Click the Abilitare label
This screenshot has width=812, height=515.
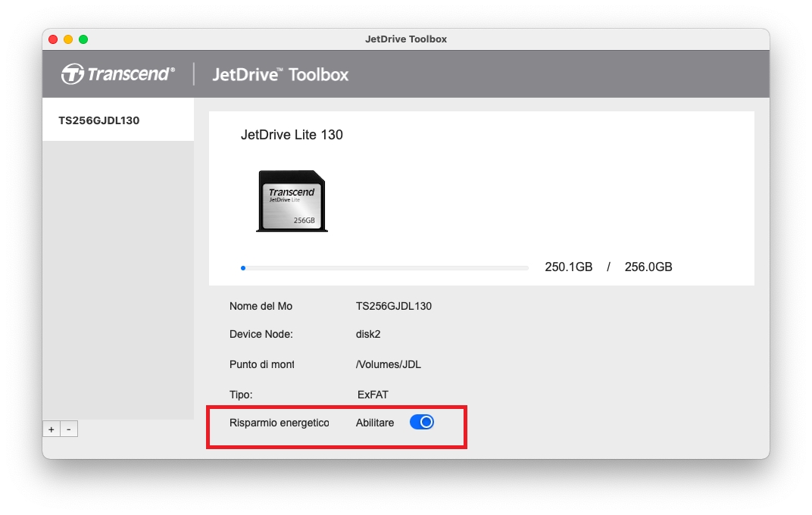click(375, 423)
